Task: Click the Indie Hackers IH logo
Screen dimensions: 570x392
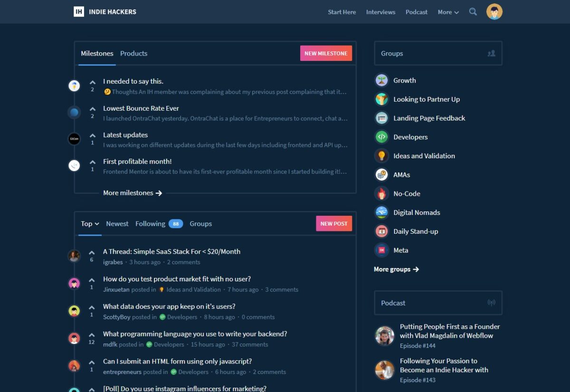Action: [x=78, y=11]
